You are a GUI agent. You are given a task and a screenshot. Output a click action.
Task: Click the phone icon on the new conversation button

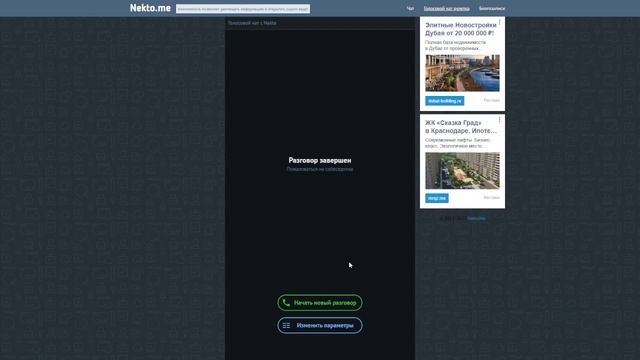[286, 303]
